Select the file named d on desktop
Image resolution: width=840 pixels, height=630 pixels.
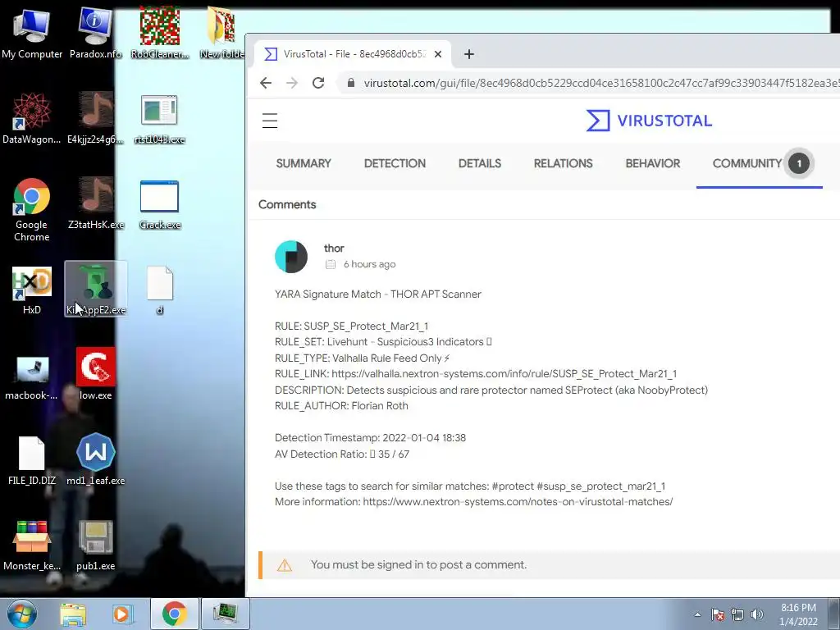(x=160, y=290)
